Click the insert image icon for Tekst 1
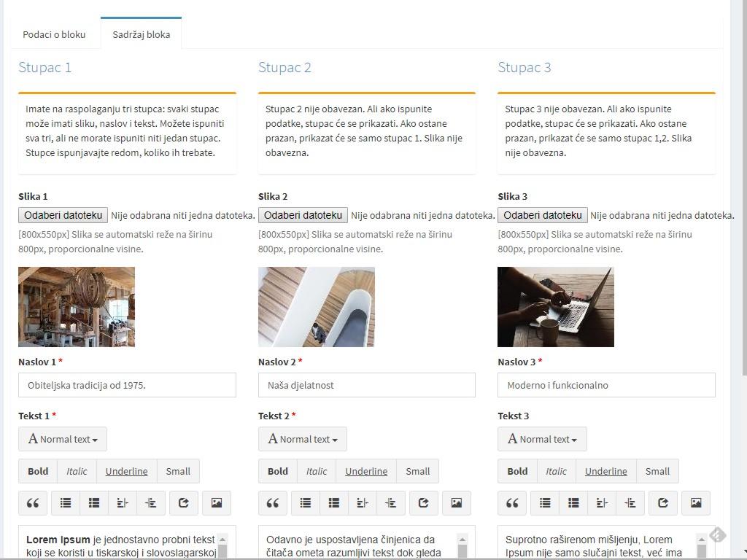The width and height of the screenshot is (747, 560). click(217, 503)
